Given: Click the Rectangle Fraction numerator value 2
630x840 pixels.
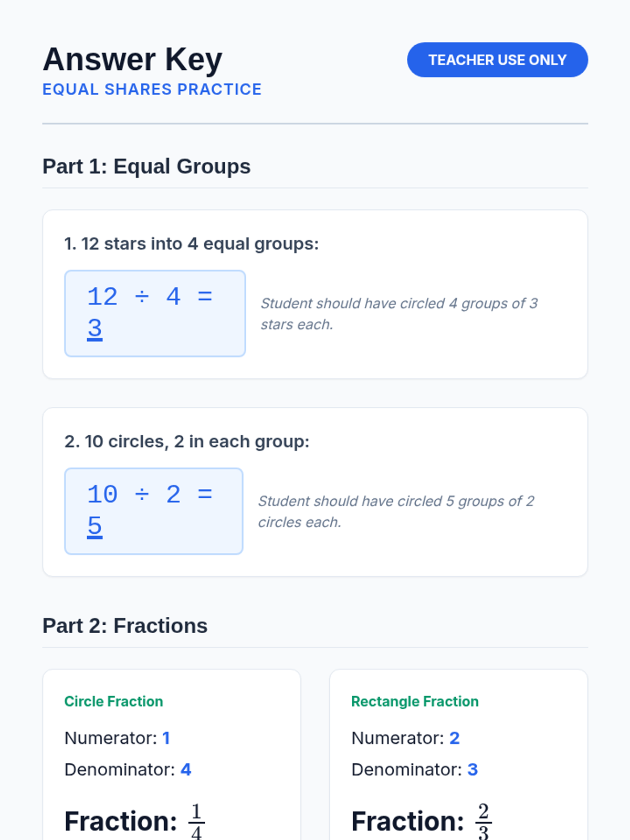Looking at the screenshot, I should (455, 738).
